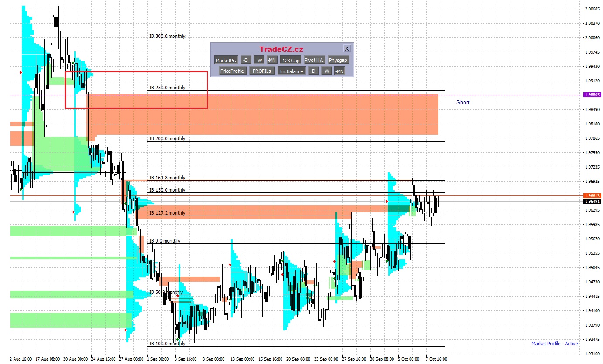Open the PROFILs button
The width and height of the screenshot is (603, 364).
coord(262,71)
